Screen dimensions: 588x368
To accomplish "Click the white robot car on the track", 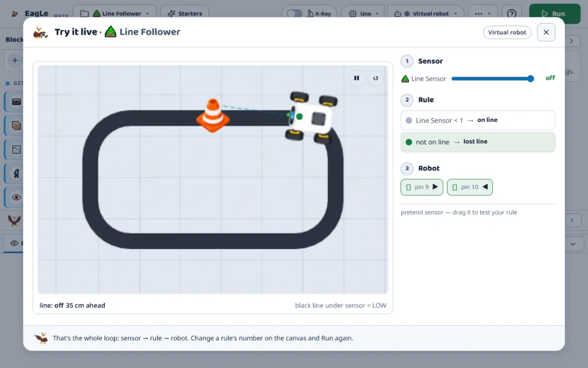I will click(x=311, y=118).
